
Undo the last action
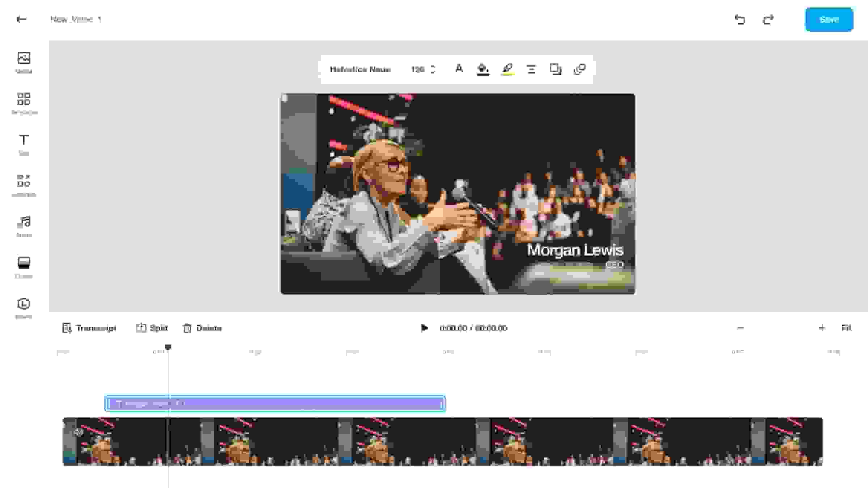(740, 20)
